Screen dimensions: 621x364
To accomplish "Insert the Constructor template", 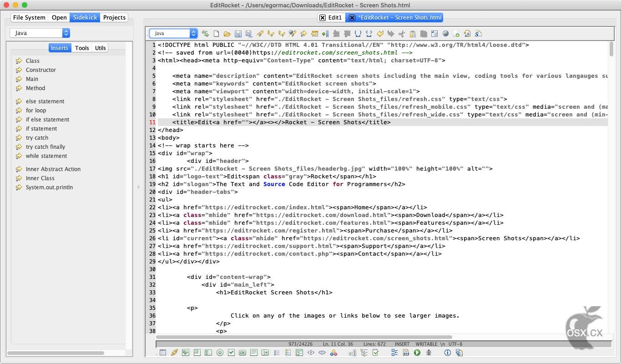I will point(41,70).
